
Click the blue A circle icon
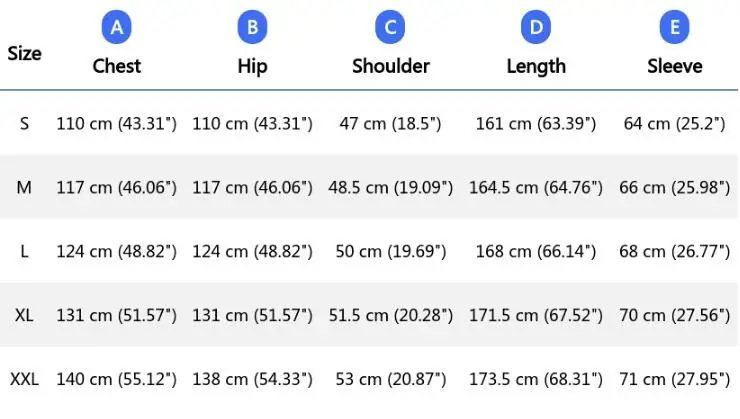[117, 27]
